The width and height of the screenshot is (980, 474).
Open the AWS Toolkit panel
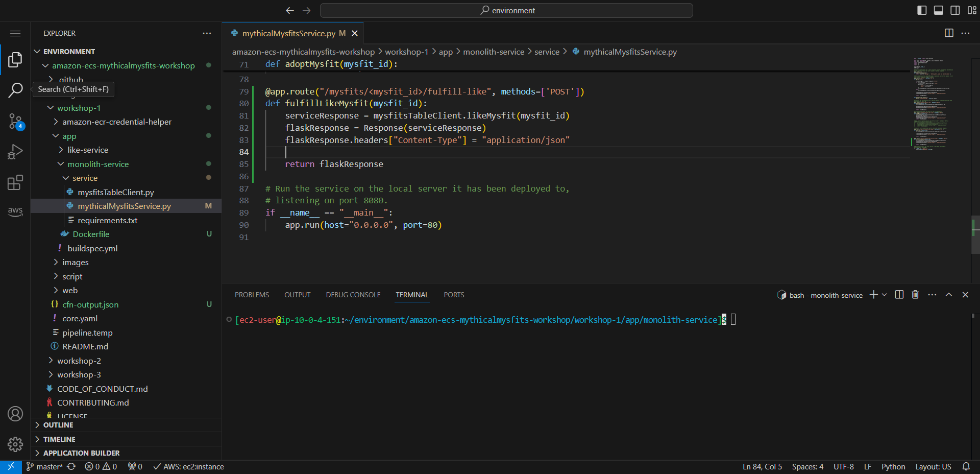15,211
